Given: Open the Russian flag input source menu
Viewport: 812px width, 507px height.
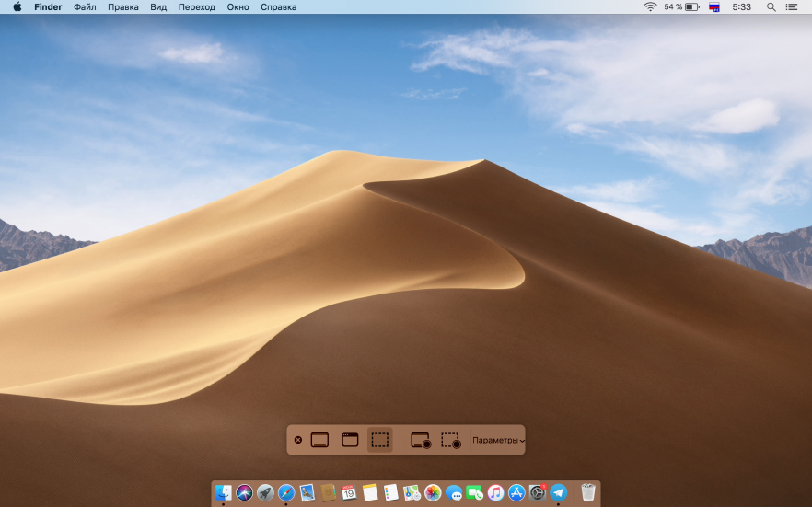Looking at the screenshot, I should (x=714, y=7).
